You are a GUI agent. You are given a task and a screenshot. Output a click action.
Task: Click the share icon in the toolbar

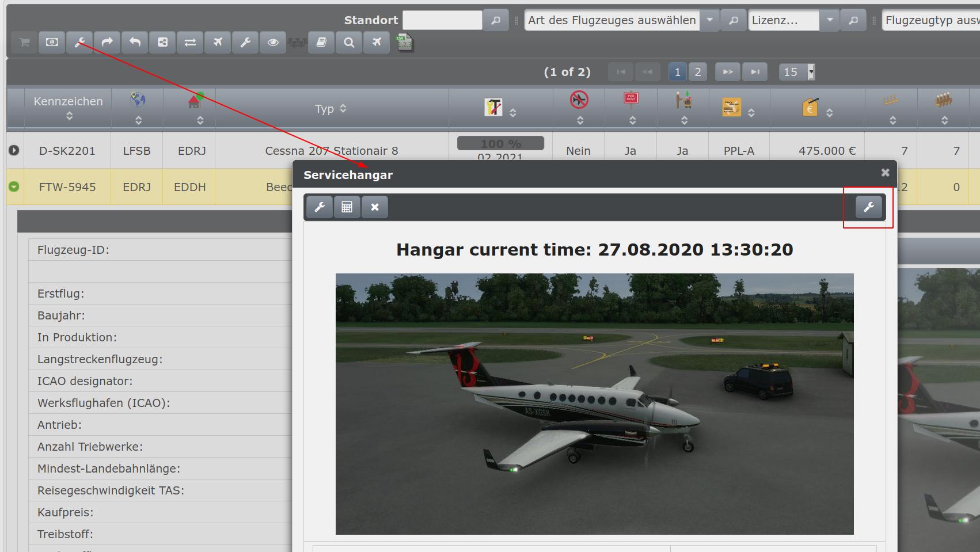(162, 43)
